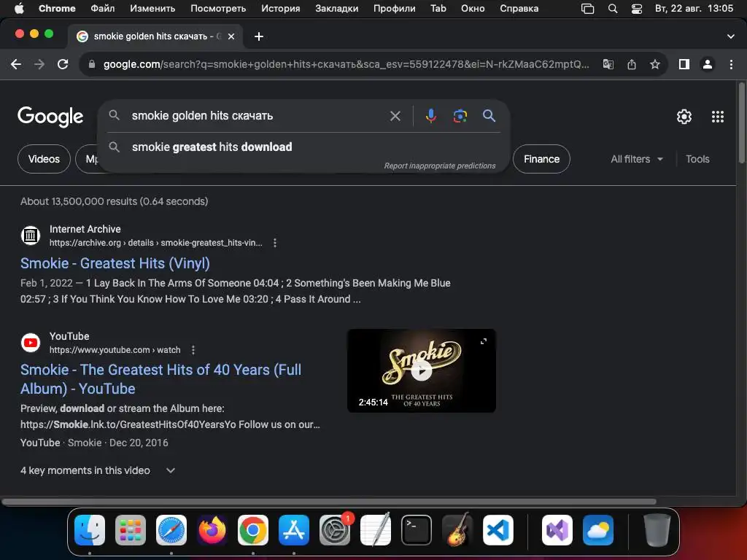Open GarageBand from the Dock
This screenshot has height=560, width=747.
(x=457, y=530)
